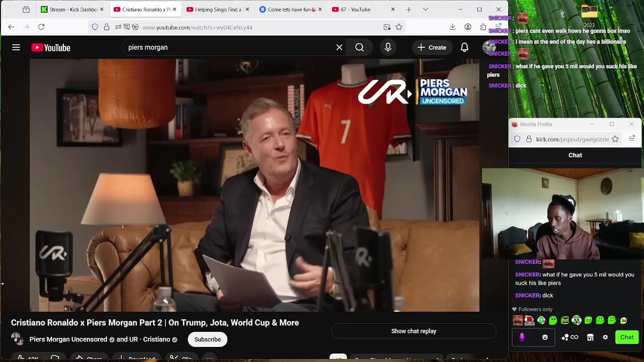
Task: Bookmark the Kick popout page with the star
Action: click(615, 139)
